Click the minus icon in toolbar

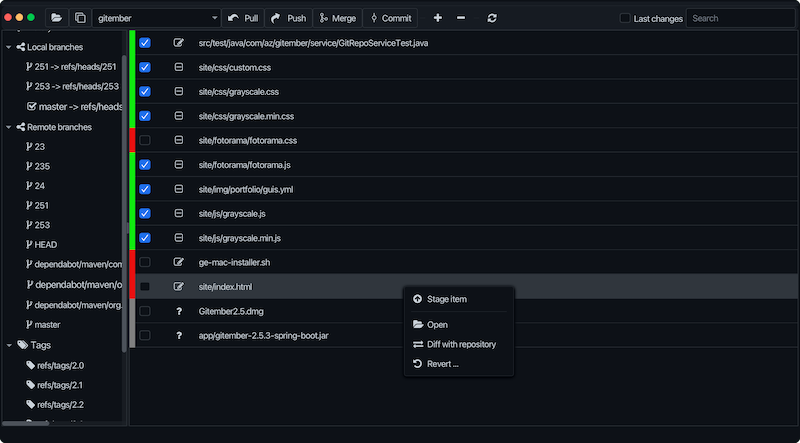[x=461, y=18]
